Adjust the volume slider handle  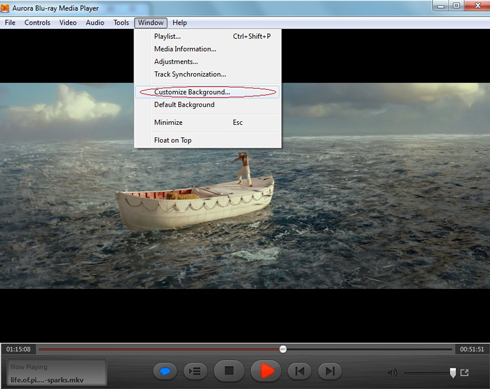(x=453, y=373)
